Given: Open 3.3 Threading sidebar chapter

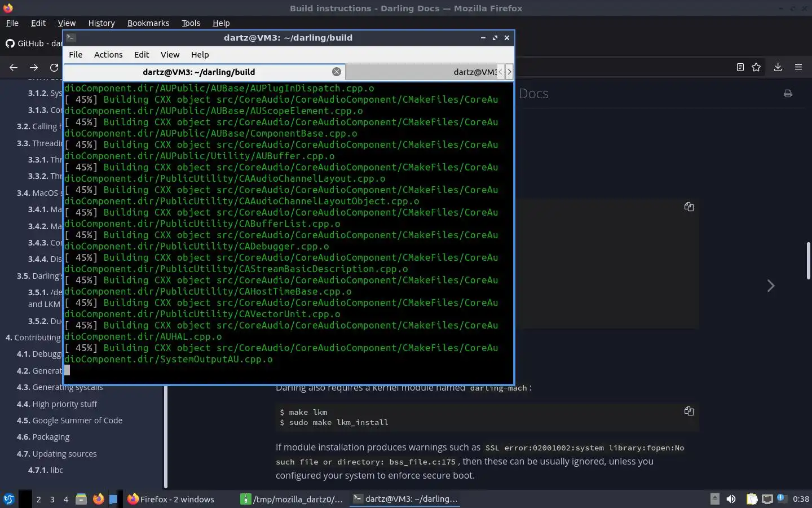Looking at the screenshot, I should click(39, 143).
